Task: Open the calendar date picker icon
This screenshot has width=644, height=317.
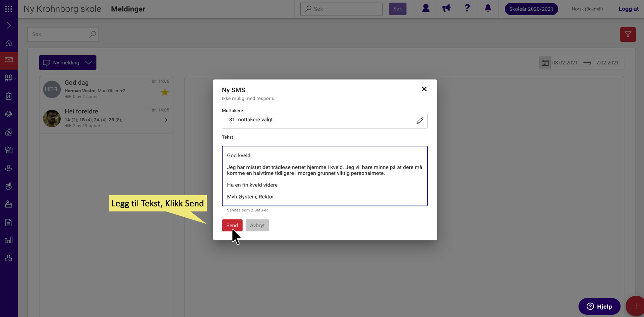Action: [x=545, y=63]
